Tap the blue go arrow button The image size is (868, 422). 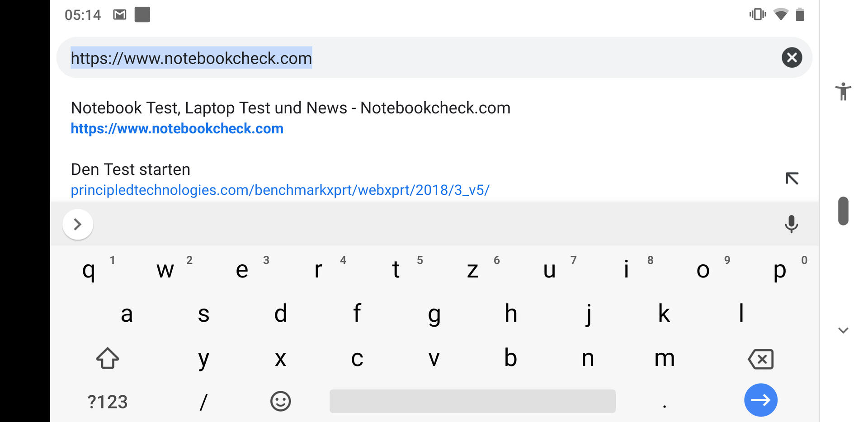pos(760,400)
